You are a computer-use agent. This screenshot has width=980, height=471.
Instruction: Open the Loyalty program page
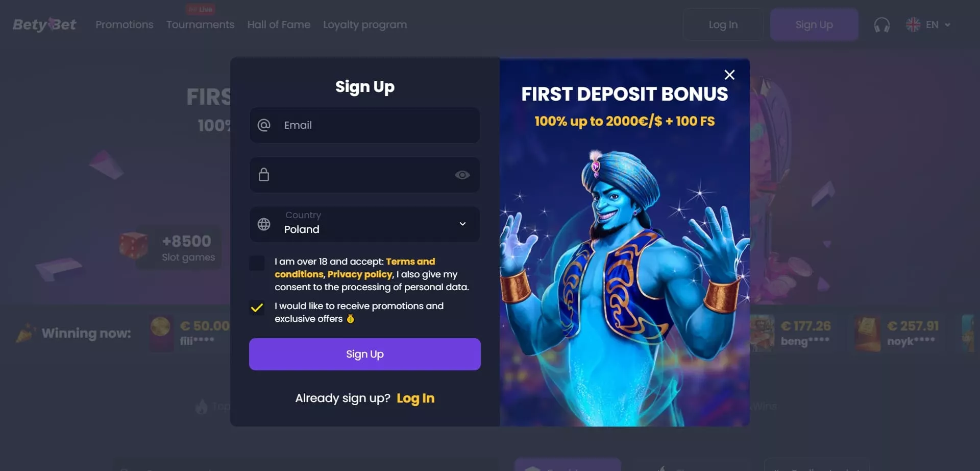365,25
